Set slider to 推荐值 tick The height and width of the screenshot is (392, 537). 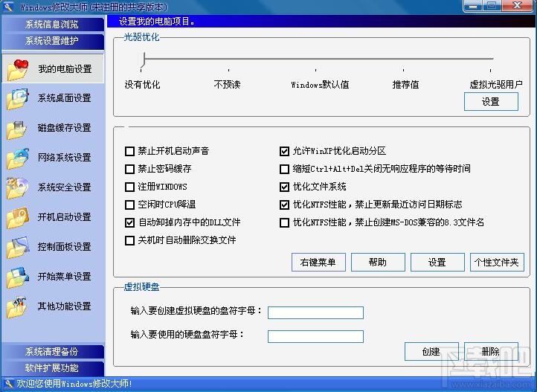coord(403,69)
